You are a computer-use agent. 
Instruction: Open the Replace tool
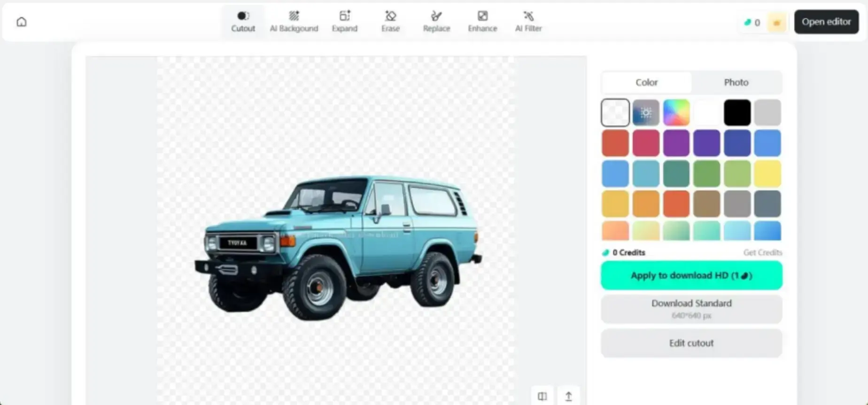tap(436, 22)
